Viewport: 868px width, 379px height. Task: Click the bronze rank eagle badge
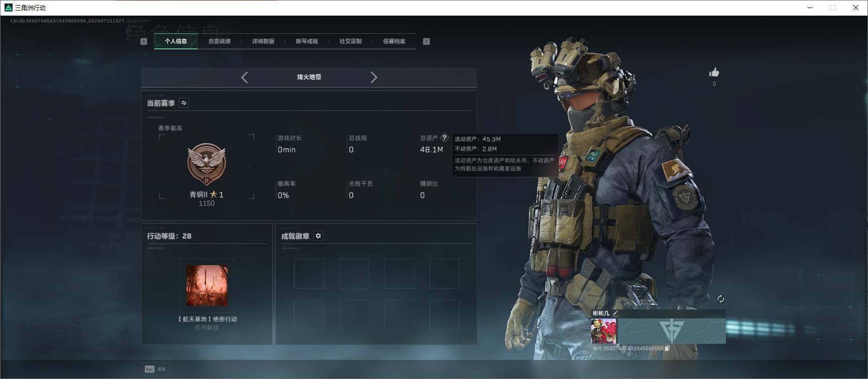point(207,164)
